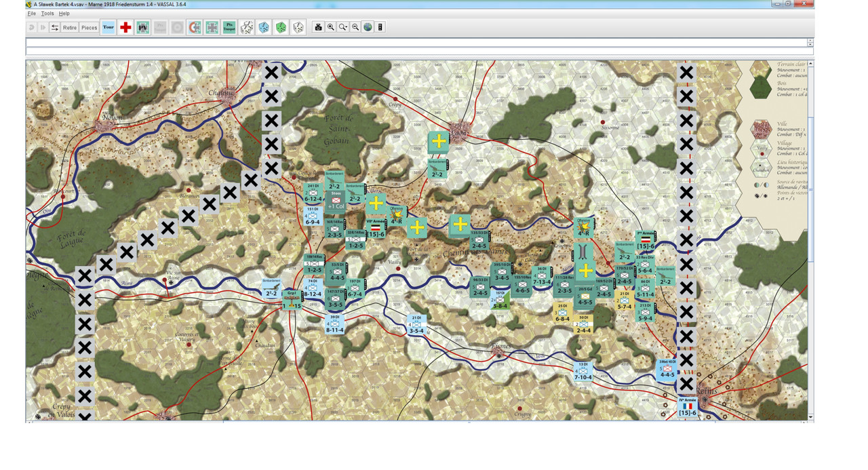Viewport: 868px width, 470px height.
Task: Select the 241 DI 6-12-4 counter
Action: point(313,193)
